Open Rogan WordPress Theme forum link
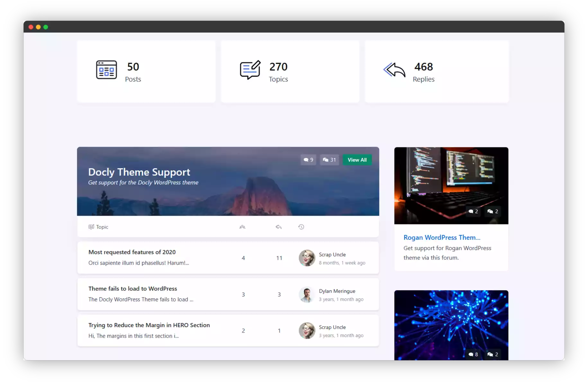This screenshot has width=588, height=383. point(442,238)
